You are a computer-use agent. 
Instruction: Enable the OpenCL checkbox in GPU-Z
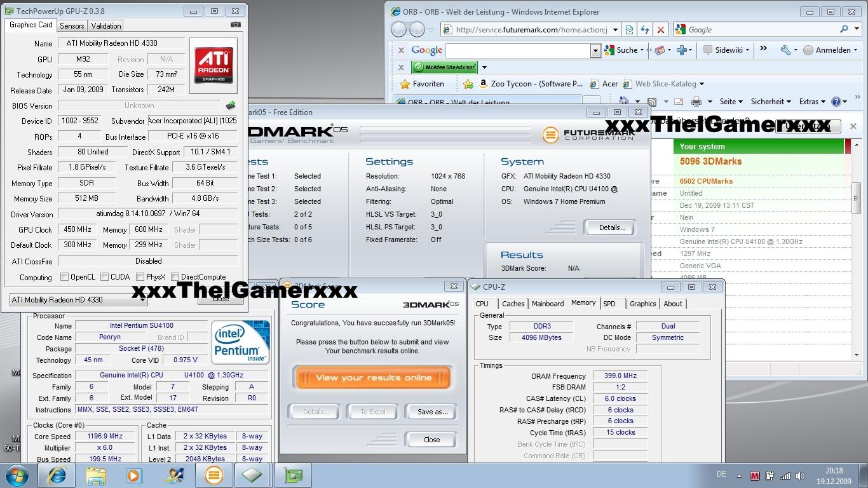[x=64, y=277]
